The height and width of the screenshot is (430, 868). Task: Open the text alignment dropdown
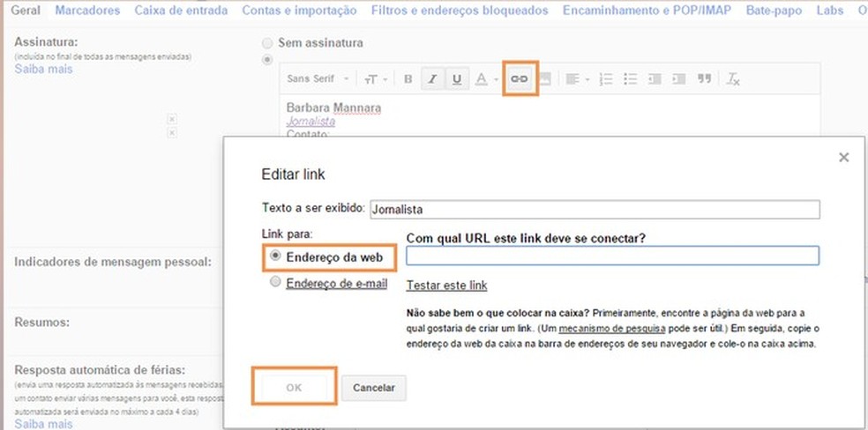[x=576, y=79]
